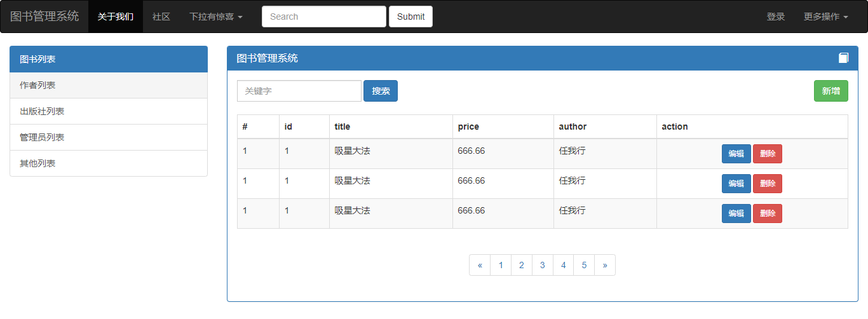
Task: Go to pagination page 5
Action: (584, 265)
